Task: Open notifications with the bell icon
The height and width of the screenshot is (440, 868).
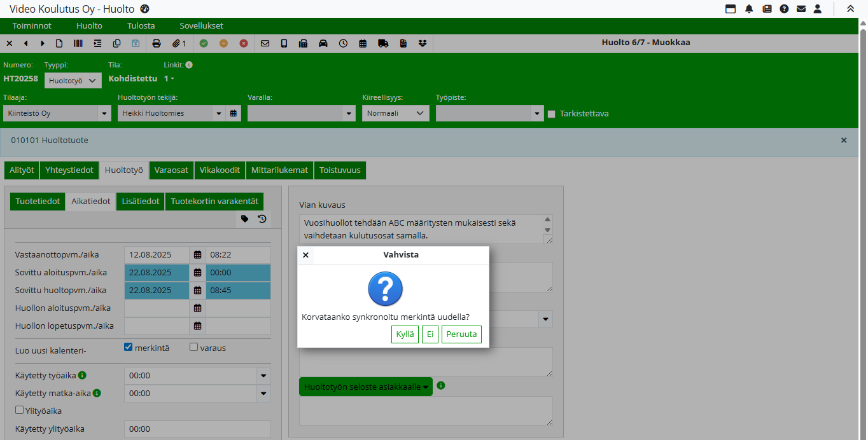Action: [749, 9]
